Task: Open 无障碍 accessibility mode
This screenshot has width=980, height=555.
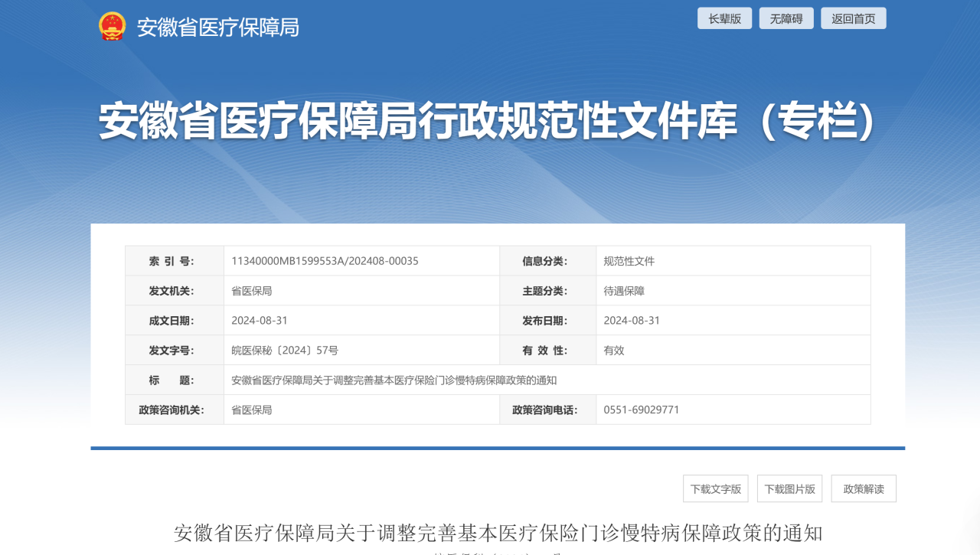Action: (x=786, y=18)
